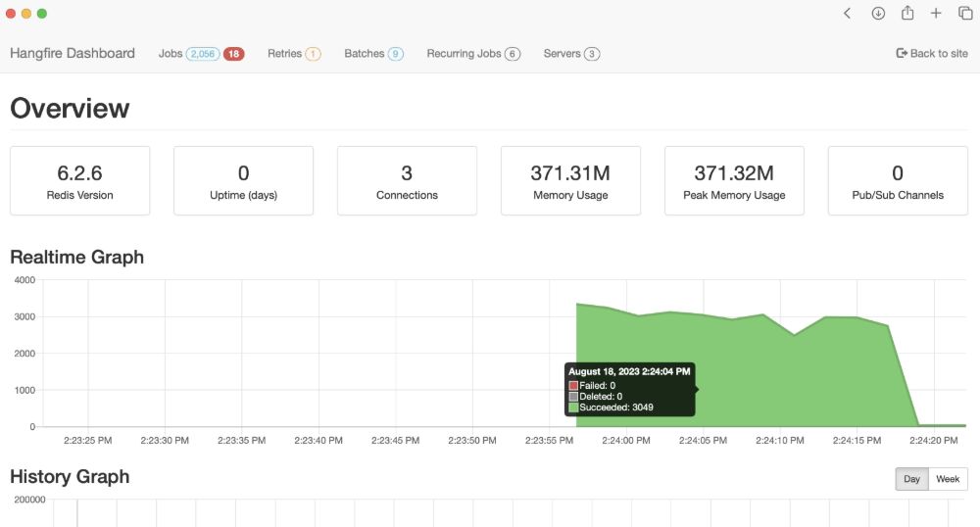980x527 pixels.
Task: Click the Servers count badge 3
Action: point(592,54)
